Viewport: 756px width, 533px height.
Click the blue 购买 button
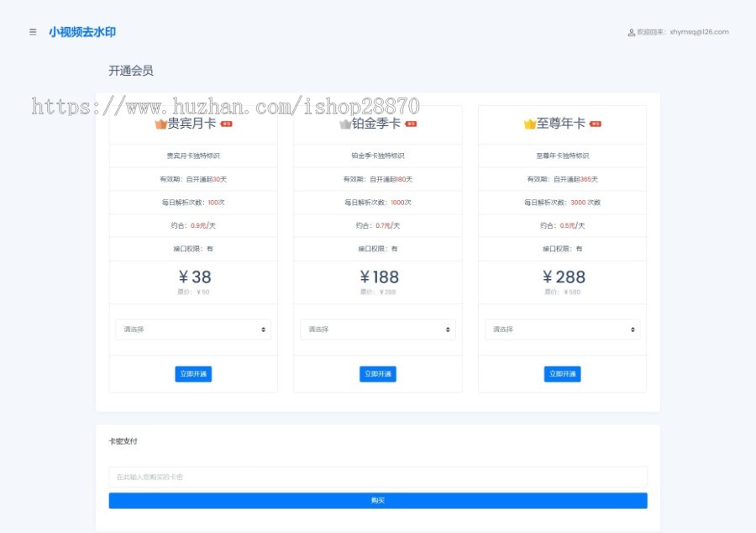click(378, 501)
